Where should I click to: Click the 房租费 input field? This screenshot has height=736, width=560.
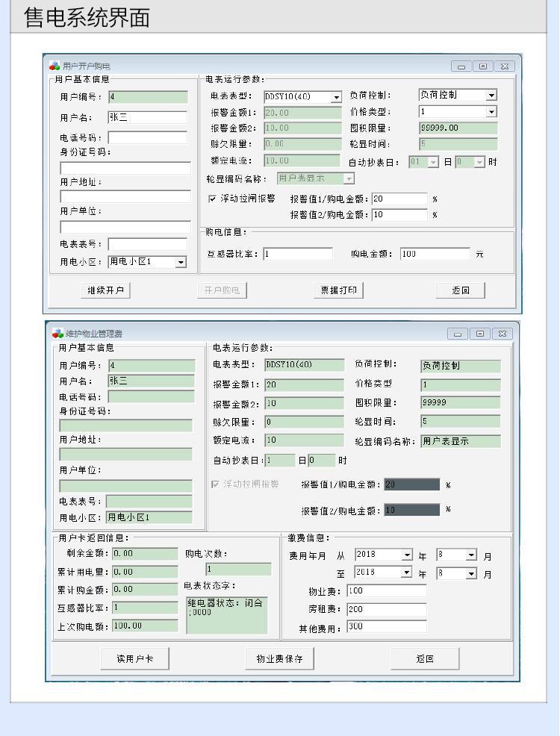386,609
